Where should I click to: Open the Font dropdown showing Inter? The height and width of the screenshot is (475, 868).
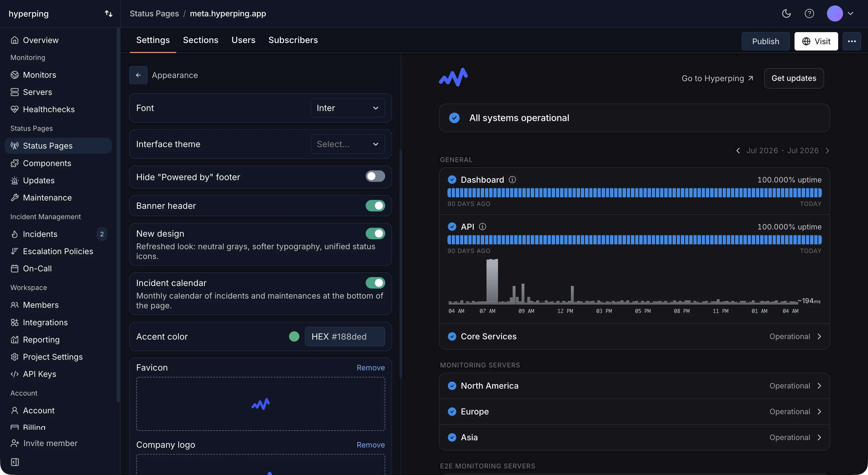tap(347, 108)
